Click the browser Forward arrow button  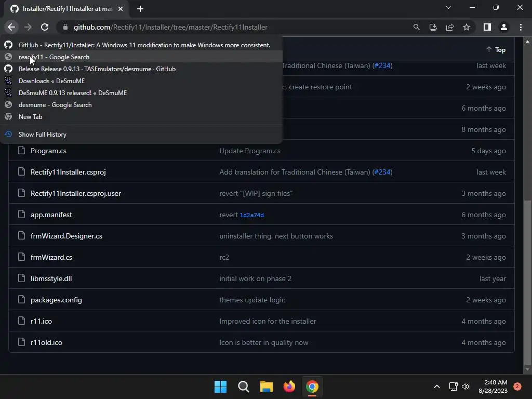[28, 27]
